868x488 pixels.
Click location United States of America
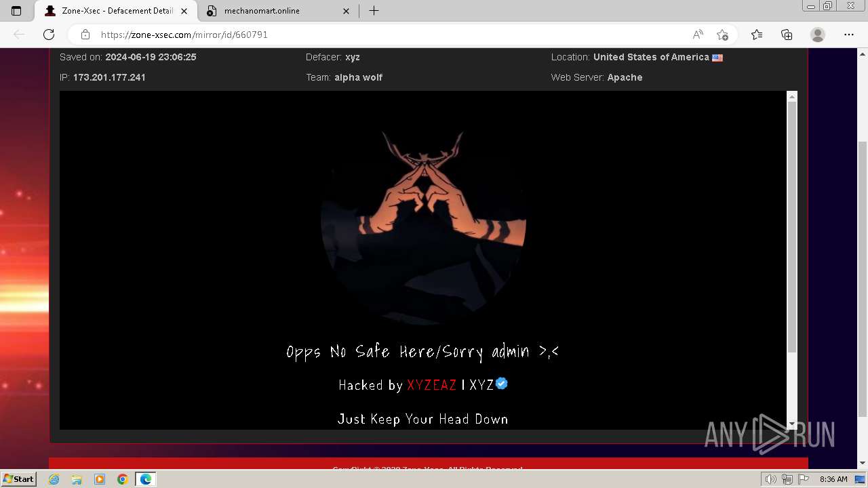click(651, 58)
